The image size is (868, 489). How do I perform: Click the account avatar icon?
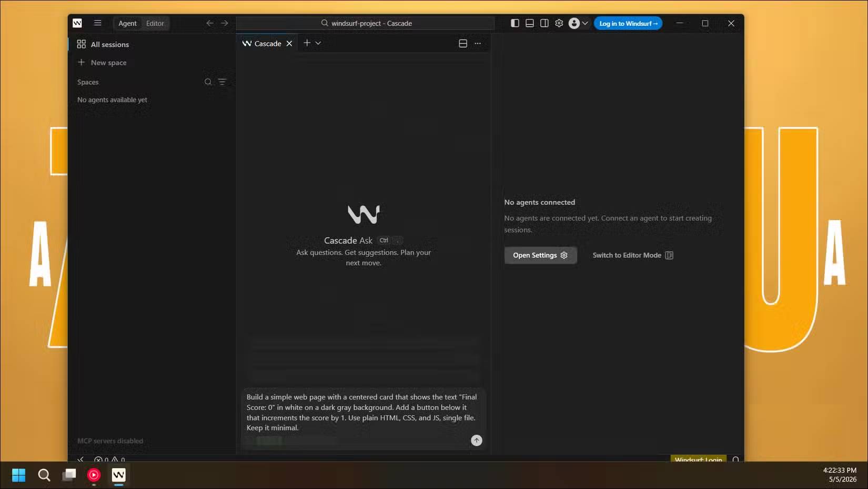[x=574, y=23]
